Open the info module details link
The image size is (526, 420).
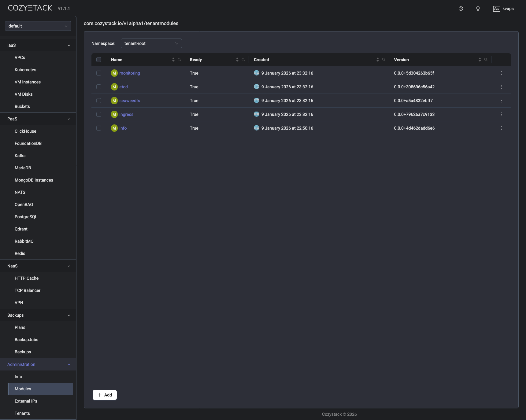(x=122, y=128)
